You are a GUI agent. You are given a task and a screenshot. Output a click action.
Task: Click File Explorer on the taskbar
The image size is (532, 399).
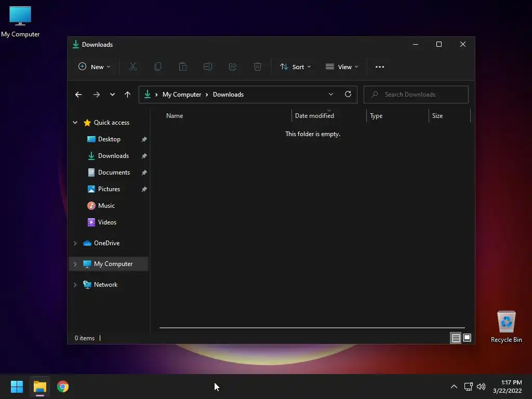point(40,387)
